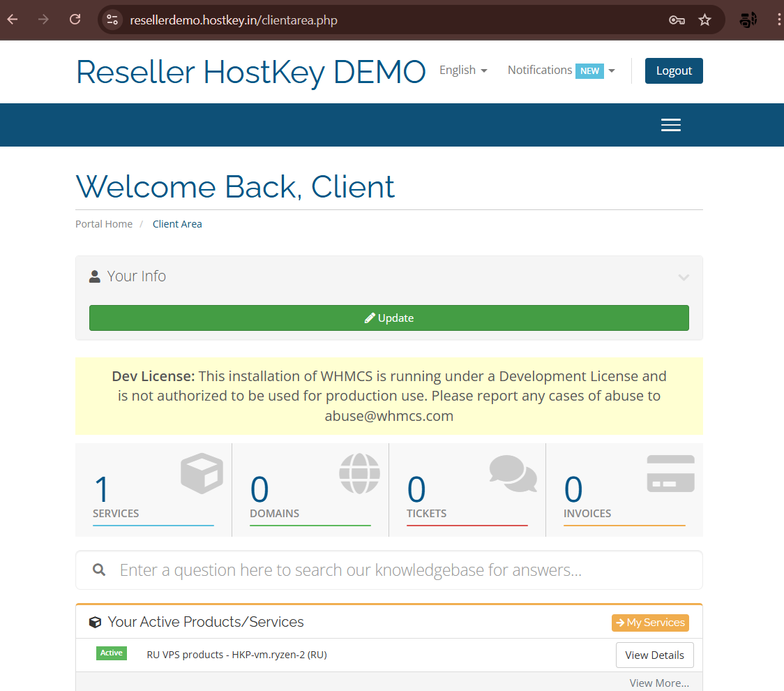Click the invoices credit card icon

[670, 473]
